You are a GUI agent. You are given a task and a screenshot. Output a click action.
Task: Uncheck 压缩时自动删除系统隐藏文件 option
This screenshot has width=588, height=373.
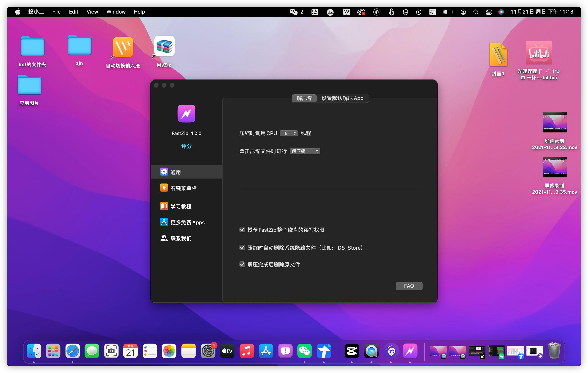click(242, 247)
